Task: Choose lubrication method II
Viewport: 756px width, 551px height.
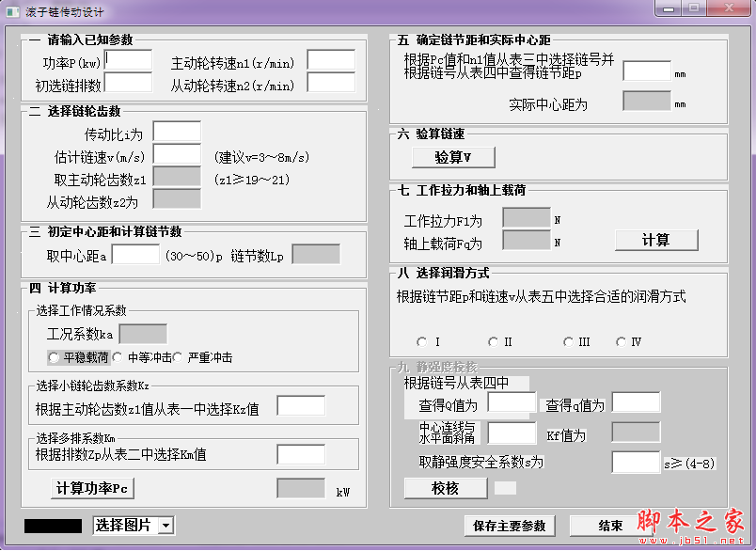Action: pos(493,341)
